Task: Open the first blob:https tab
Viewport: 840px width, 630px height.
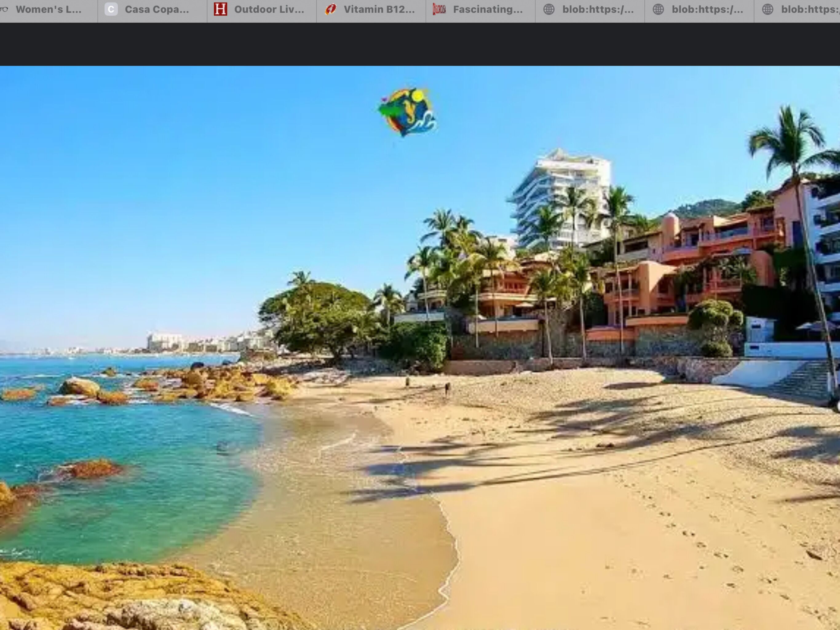Action: (598, 10)
